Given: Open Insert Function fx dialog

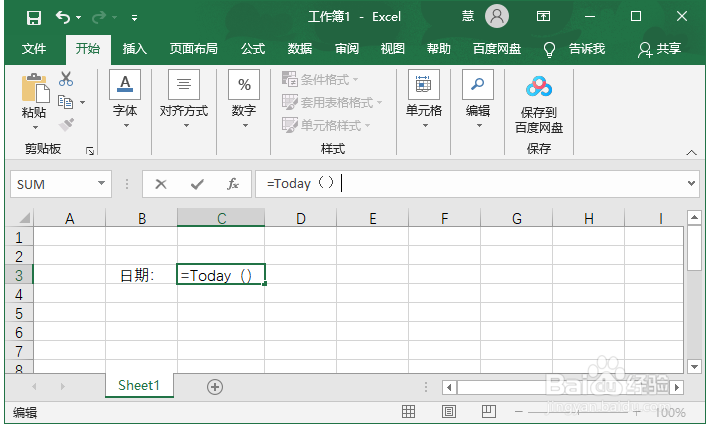Looking at the screenshot, I should coord(233,184).
